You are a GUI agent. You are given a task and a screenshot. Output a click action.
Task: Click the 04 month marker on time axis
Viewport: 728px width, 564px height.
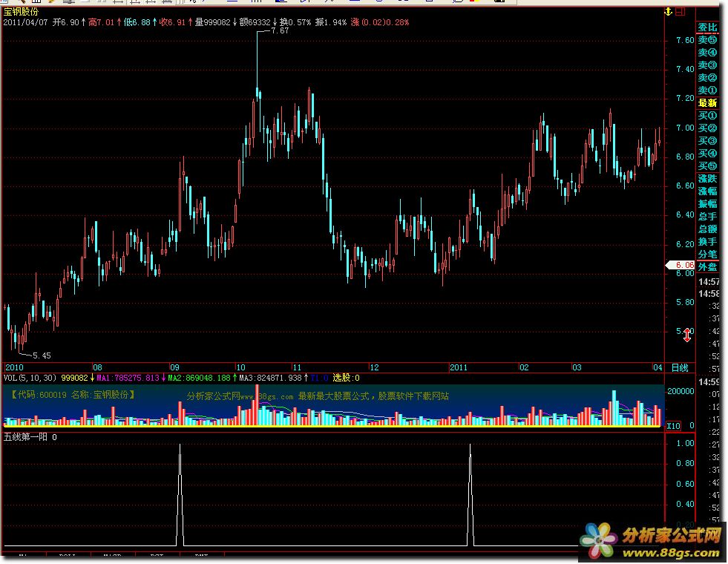click(x=658, y=367)
